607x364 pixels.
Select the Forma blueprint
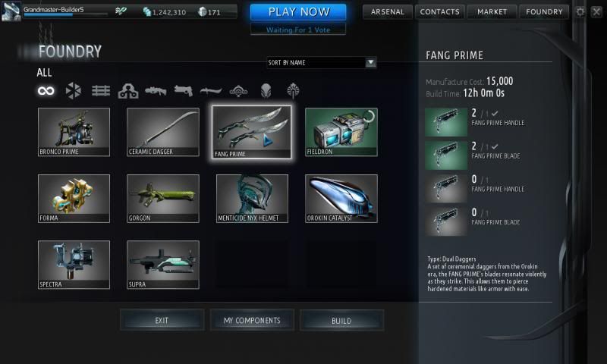click(74, 199)
